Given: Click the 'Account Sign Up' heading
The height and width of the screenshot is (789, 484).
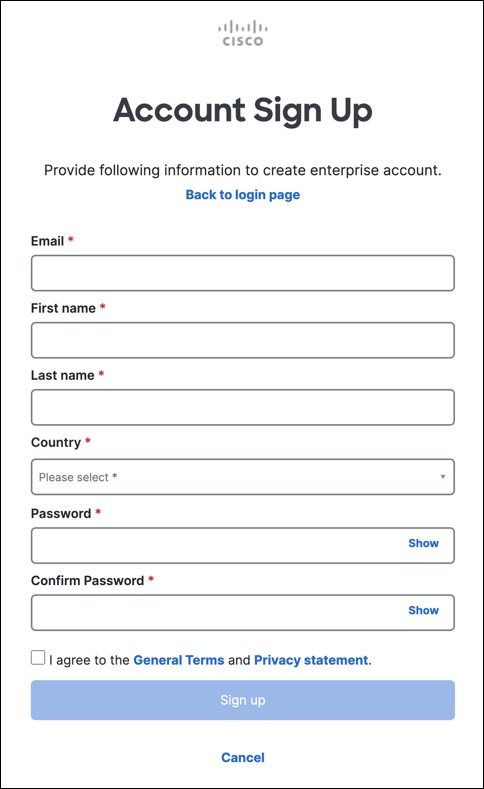Looking at the screenshot, I should 243,111.
